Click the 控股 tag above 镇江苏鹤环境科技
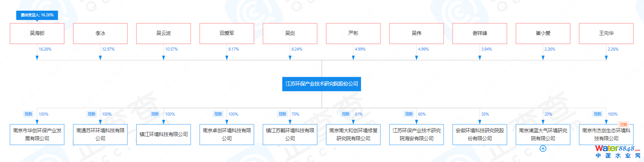 (x=282, y=114)
